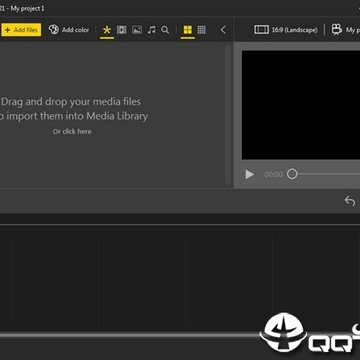Switch to small thumbnails grid view
360x360 pixels.
tap(202, 30)
